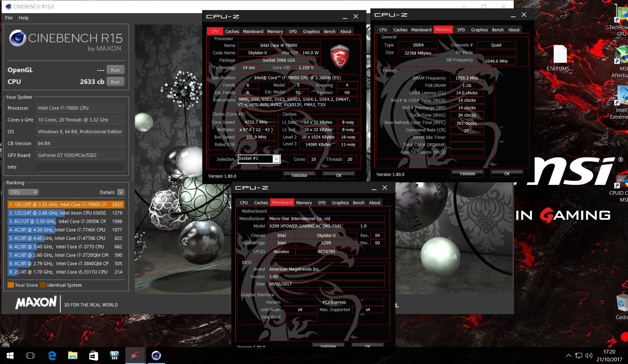Image resolution: width=628 pixels, height=364 pixels.
Task: Click Validate in CPU-Z CPU window
Action: click(x=299, y=175)
